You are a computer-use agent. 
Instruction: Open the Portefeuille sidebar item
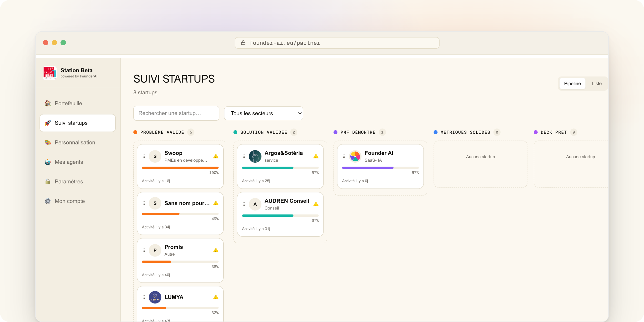coord(78,103)
